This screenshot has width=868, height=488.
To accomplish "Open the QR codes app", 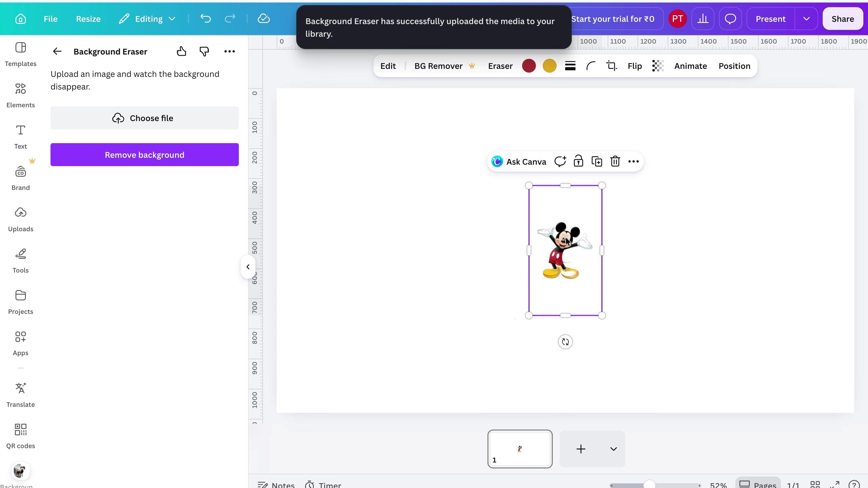I will [21, 436].
